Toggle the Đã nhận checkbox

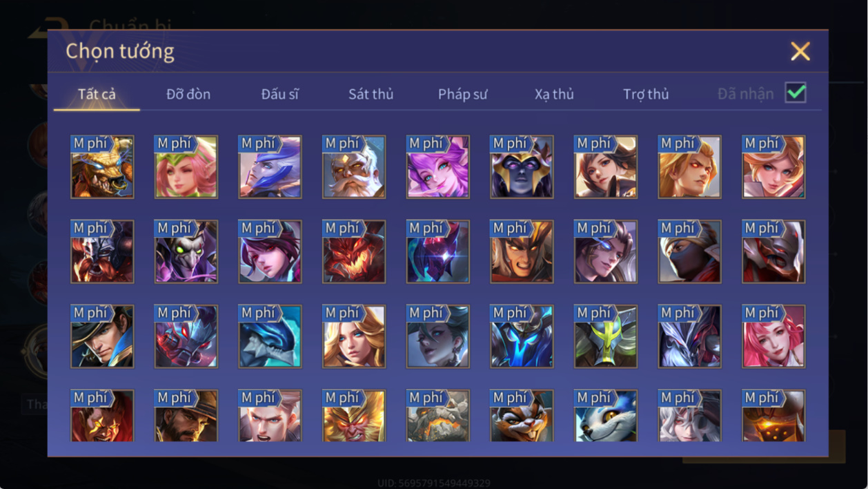pos(796,93)
